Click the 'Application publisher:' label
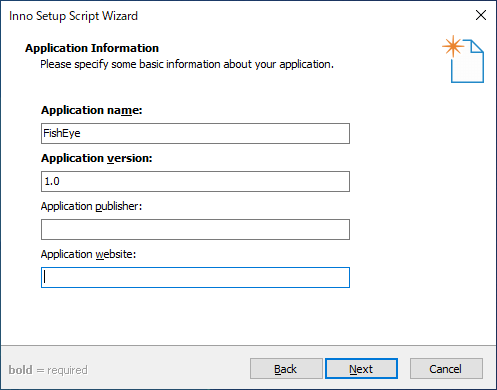 [x=91, y=206]
